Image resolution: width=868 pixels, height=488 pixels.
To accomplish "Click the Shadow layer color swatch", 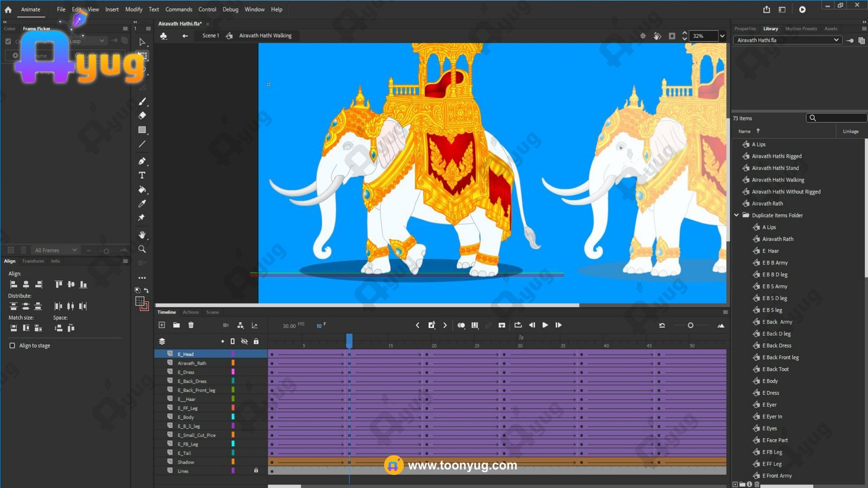I will pyautogui.click(x=233, y=462).
